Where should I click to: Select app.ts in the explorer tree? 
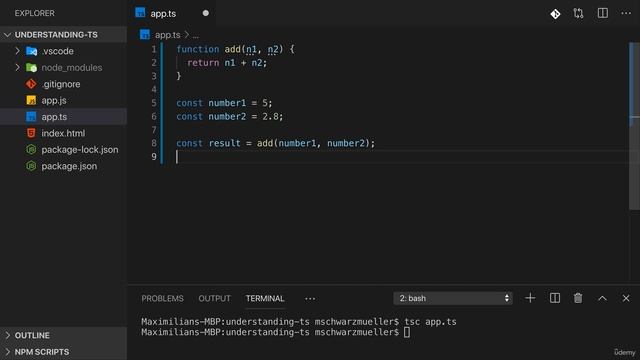tap(54, 117)
